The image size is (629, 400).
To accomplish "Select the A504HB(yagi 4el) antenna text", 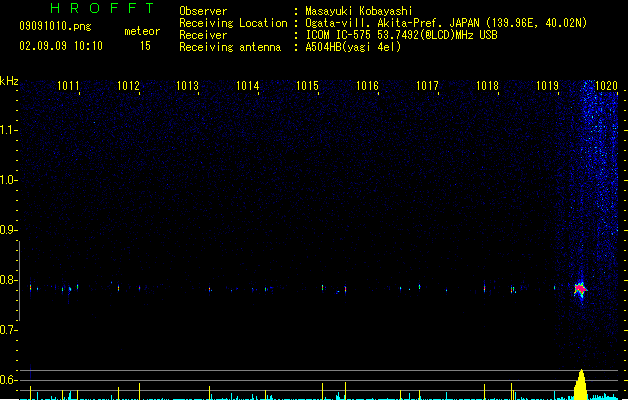I will coord(353,47).
